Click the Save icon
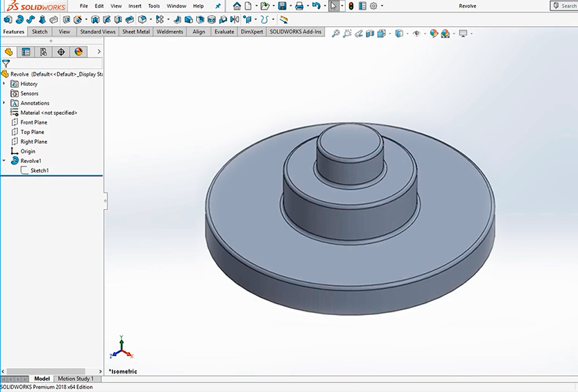The image size is (578, 392). tap(282, 6)
